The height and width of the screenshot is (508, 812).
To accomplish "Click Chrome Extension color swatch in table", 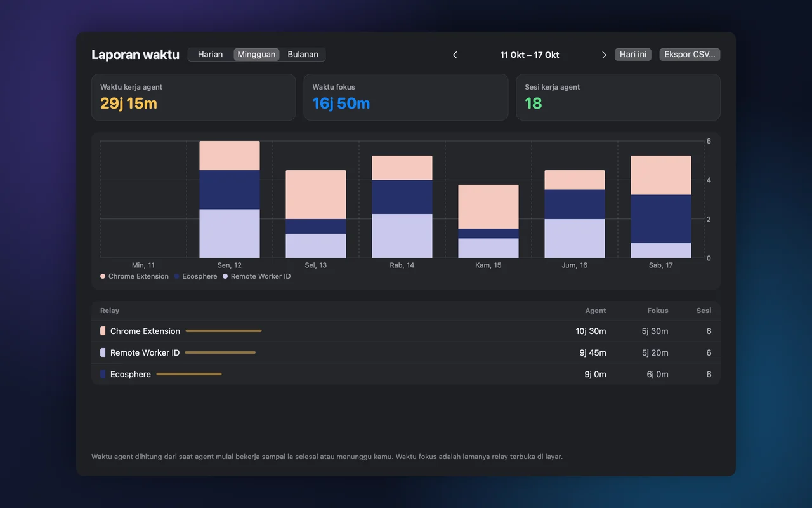I will point(103,331).
